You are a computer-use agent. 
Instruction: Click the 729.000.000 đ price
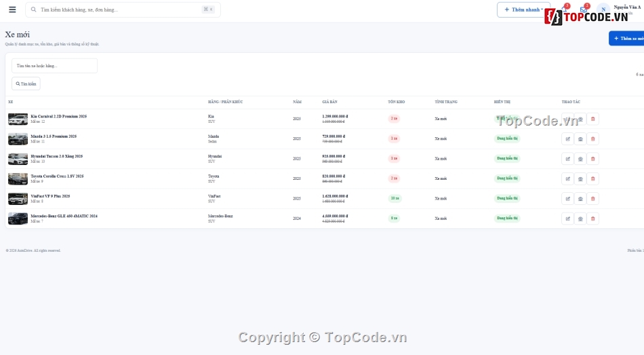click(x=334, y=136)
